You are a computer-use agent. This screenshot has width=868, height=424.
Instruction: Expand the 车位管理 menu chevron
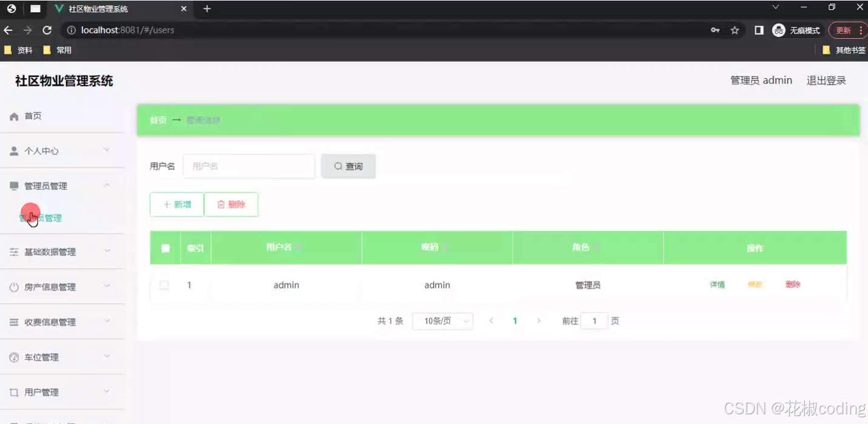107,357
